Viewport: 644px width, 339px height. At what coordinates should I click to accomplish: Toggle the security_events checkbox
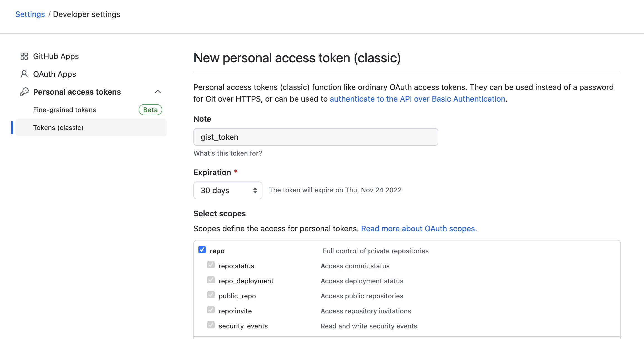(x=211, y=325)
